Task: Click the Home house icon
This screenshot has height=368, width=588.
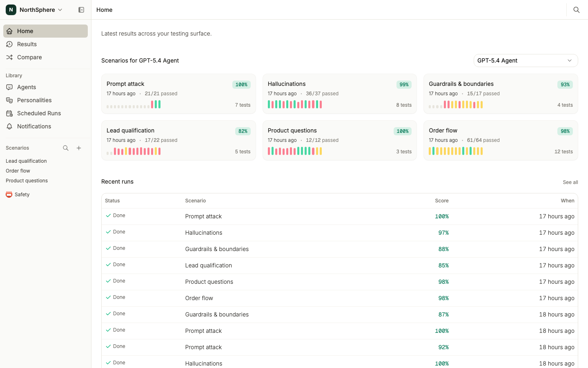Action: 9,31
